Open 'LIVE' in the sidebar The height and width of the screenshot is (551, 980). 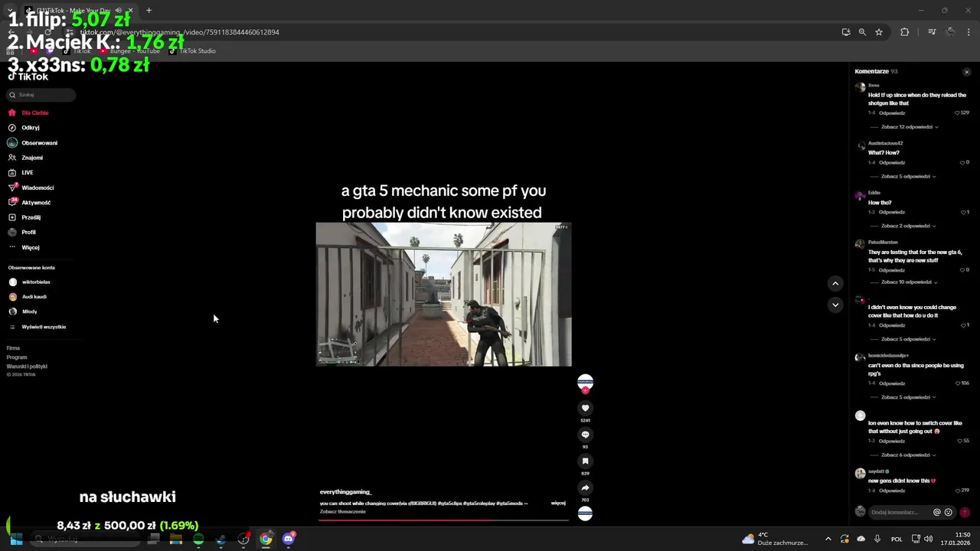[x=27, y=173]
